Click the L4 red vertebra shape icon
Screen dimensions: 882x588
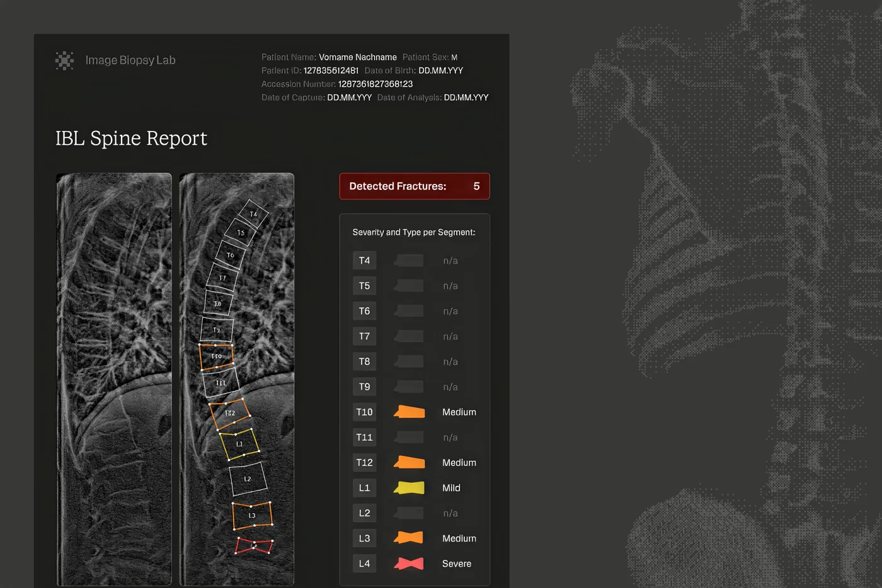coord(409,563)
